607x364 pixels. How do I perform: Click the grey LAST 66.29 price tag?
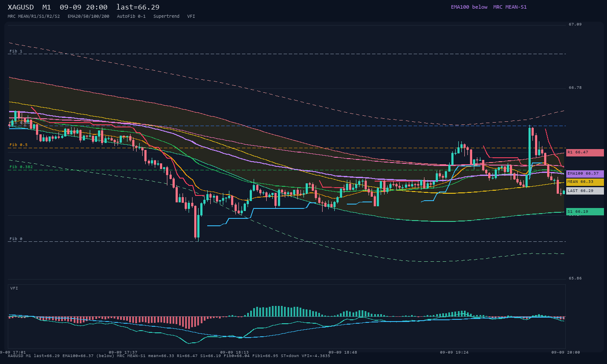click(585, 191)
